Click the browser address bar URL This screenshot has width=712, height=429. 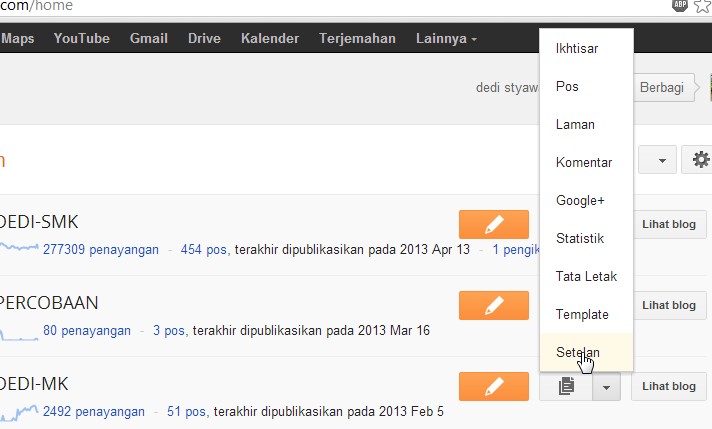pos(36,6)
